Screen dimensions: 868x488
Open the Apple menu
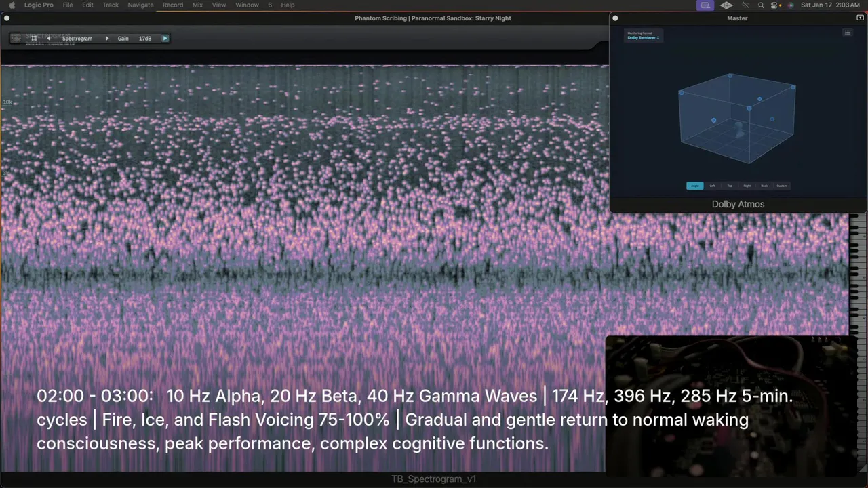click(12, 5)
